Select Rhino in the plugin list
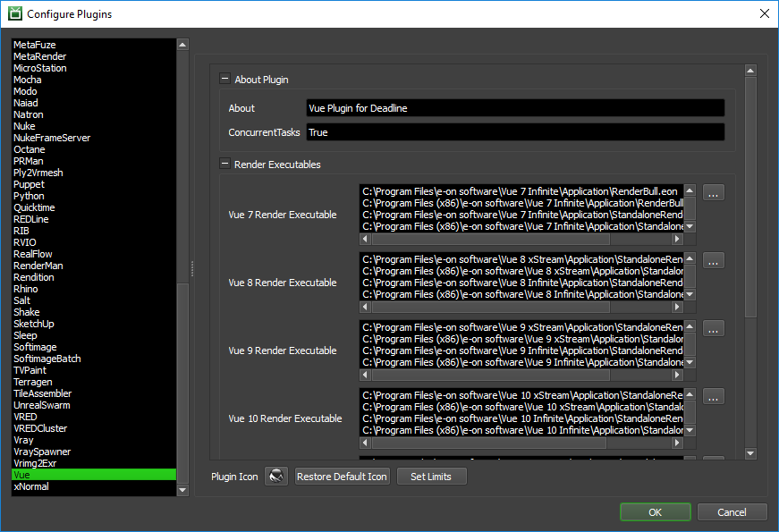This screenshot has height=532, width=779. tap(94, 289)
